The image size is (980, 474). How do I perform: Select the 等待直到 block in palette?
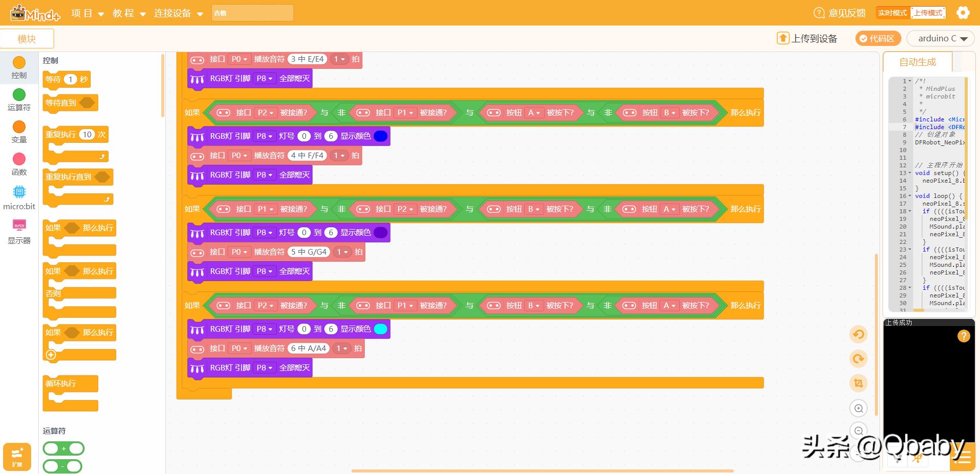(70, 103)
